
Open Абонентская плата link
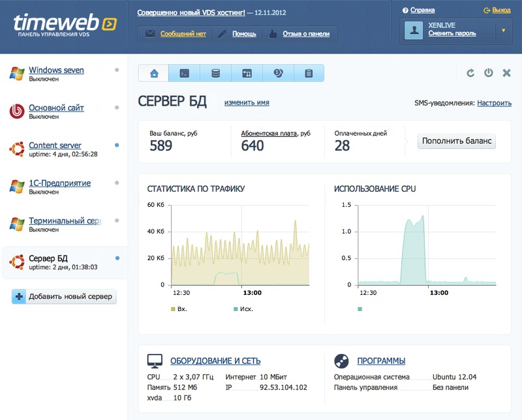269,133
